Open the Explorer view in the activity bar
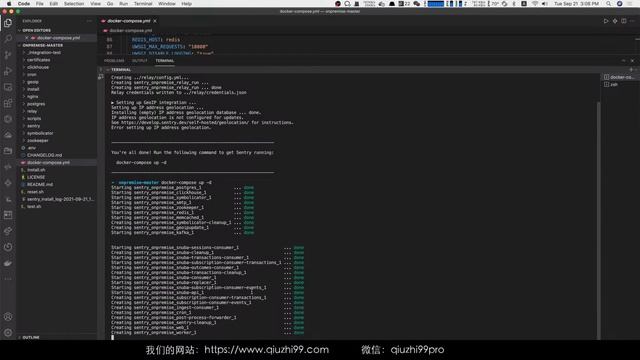640x360 pixels. pos(8,23)
